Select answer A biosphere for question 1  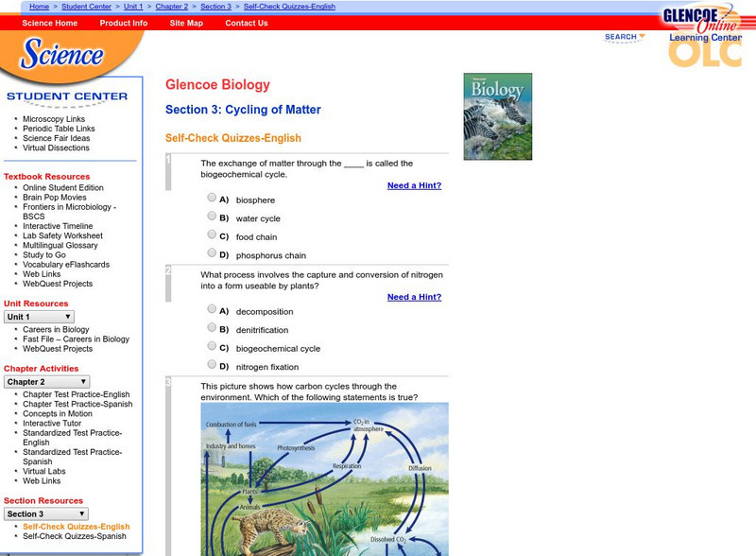click(212, 197)
